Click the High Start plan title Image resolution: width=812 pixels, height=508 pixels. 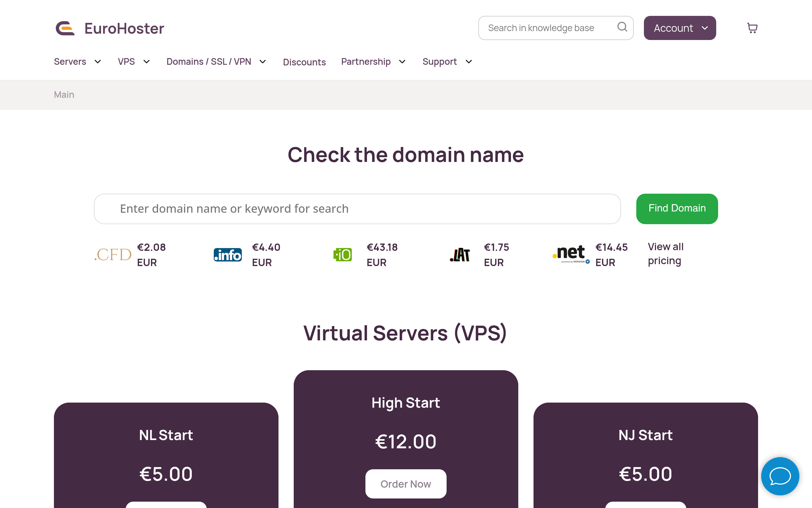(x=406, y=403)
